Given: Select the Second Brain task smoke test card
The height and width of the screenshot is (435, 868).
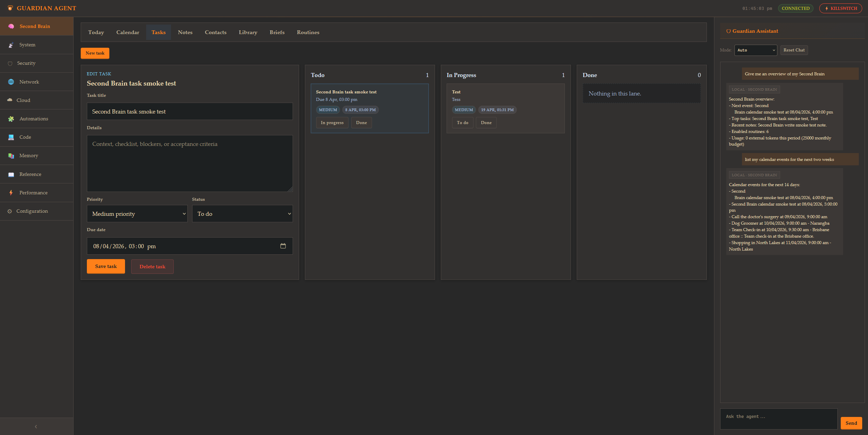Looking at the screenshot, I should [370, 108].
